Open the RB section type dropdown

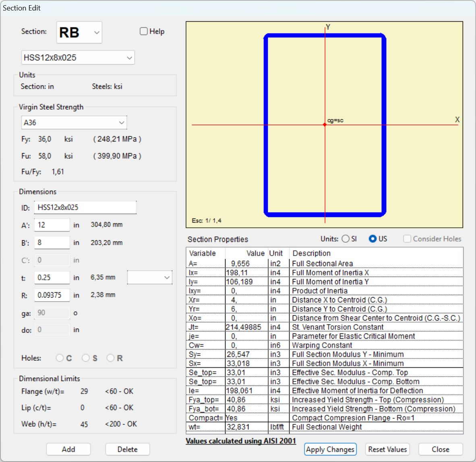(x=79, y=32)
